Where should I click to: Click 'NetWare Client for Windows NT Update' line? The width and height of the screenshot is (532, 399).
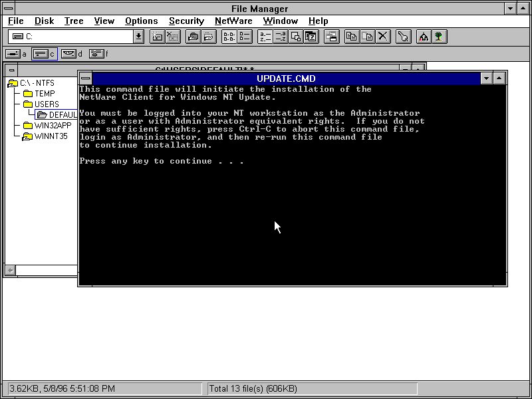pos(178,97)
